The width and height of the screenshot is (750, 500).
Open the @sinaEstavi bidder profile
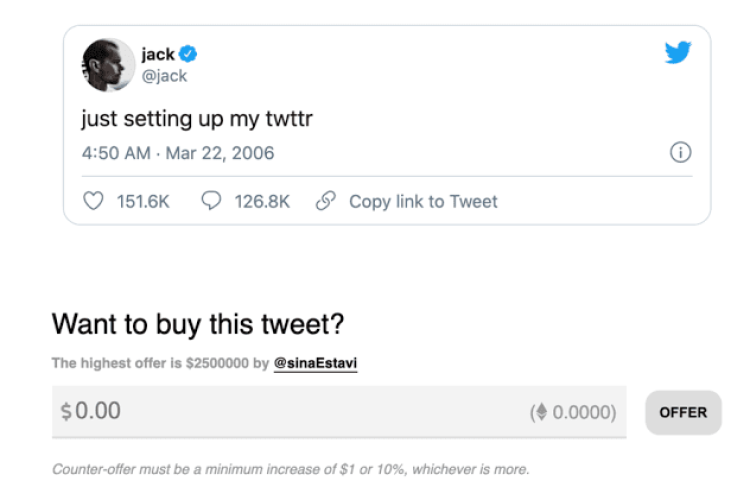[315, 364]
